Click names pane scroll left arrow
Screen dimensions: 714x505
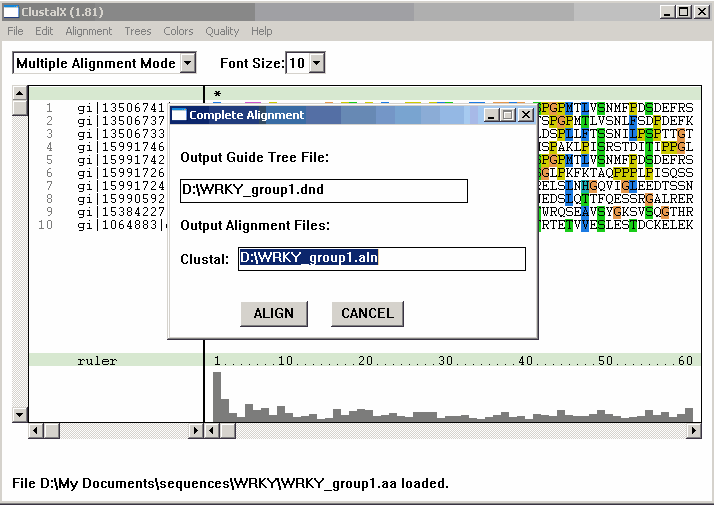coord(36,430)
